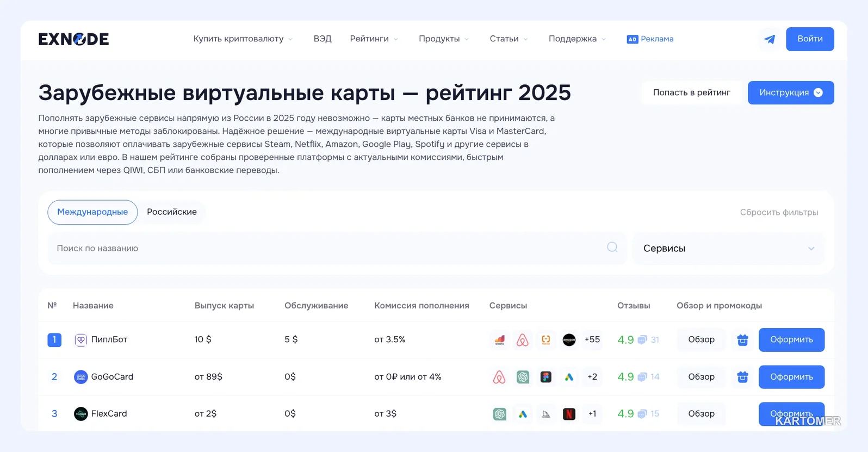Expand +55 more services for ПиплБот

click(592, 339)
